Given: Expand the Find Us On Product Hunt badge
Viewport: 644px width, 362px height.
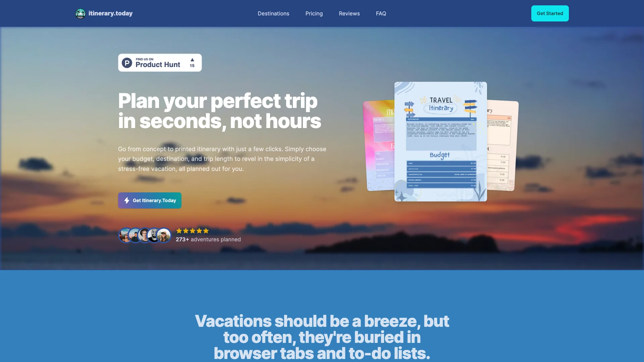Looking at the screenshot, I should 160,62.
